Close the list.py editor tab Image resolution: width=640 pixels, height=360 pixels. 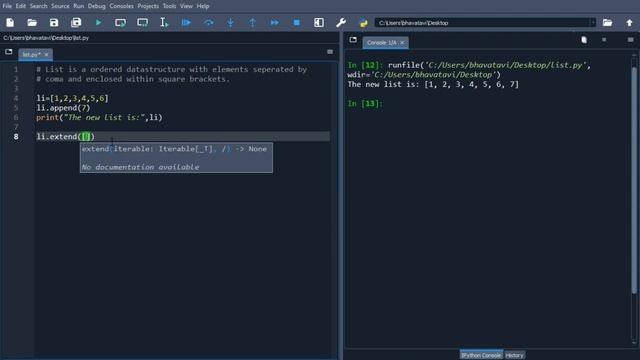pyautogui.click(x=47, y=54)
